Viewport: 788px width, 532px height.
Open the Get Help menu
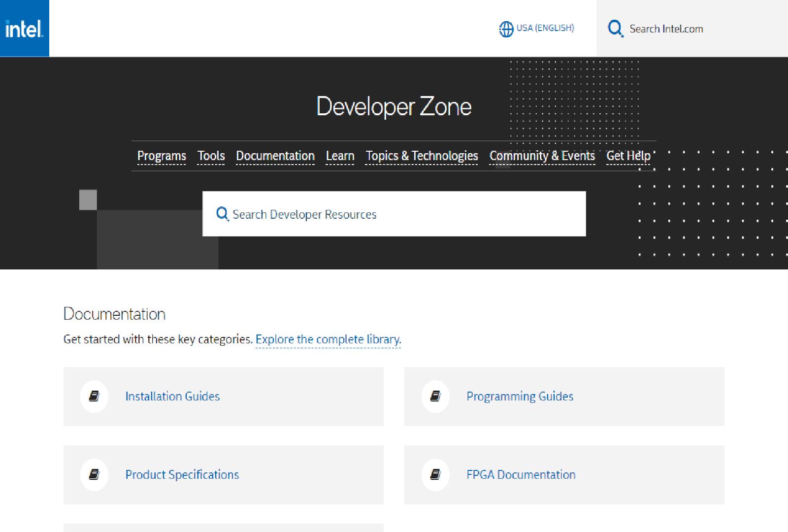(x=628, y=156)
